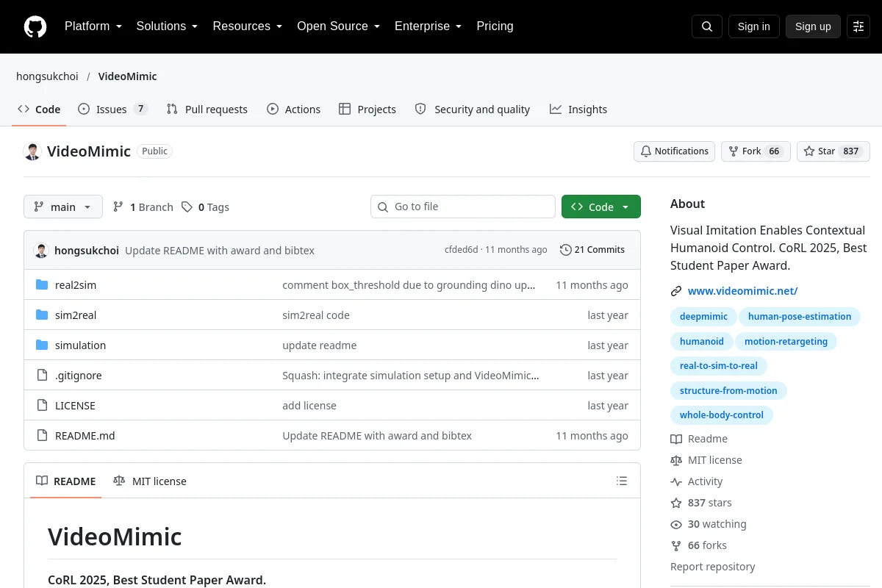Click the search magnifier icon in header
This screenshot has height=588, width=882.
[x=707, y=26]
